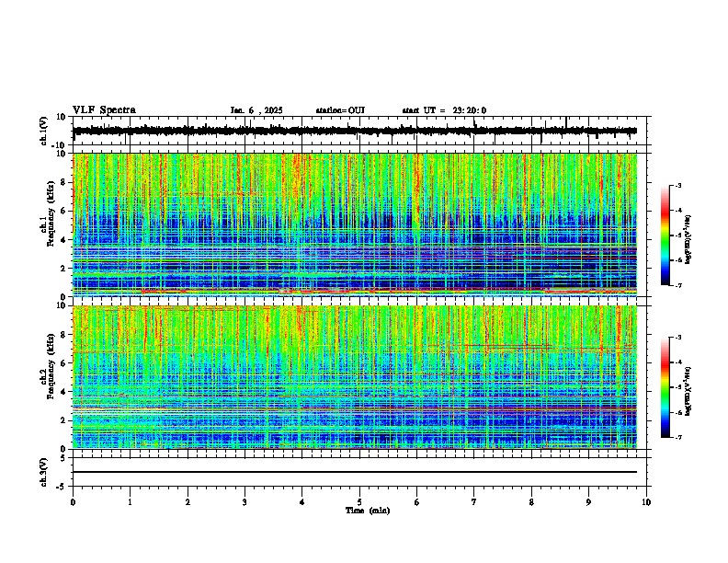This screenshot has width=728, height=563.
Task: Click time-axis tick label "7"
Action: tap(474, 502)
